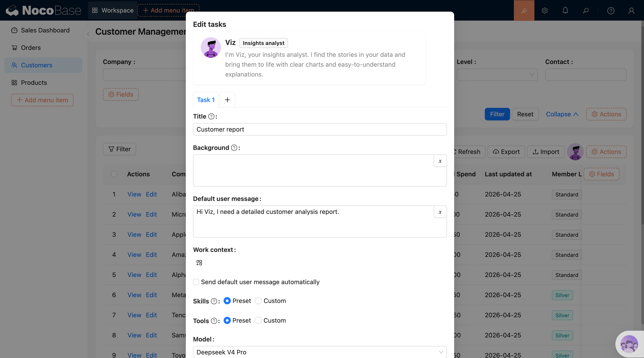644x358 pixels.
Task: Click the search icon in header
Action: 586,11
